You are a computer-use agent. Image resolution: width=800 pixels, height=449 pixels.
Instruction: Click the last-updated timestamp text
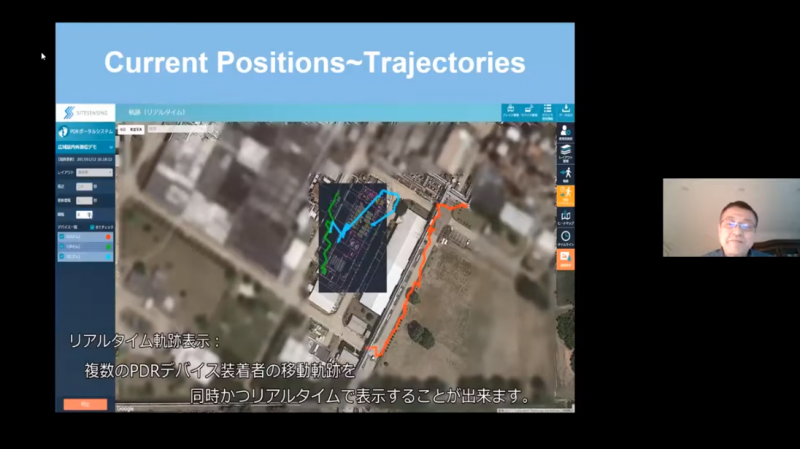point(85,159)
